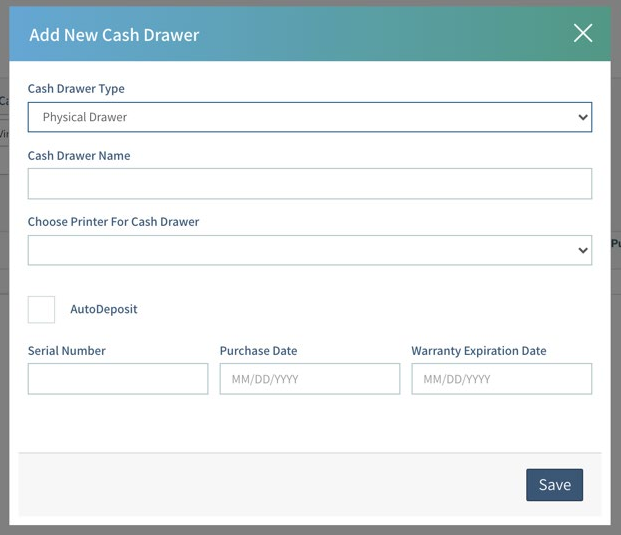Click the Cash Drawer Type label
This screenshot has height=535, width=621.
(76, 89)
